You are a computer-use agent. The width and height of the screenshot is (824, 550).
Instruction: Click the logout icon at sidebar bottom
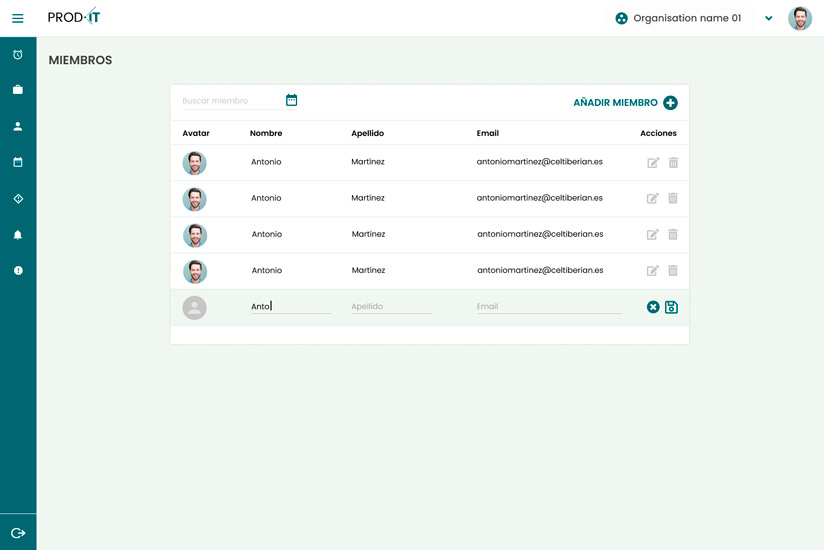pyautogui.click(x=18, y=533)
